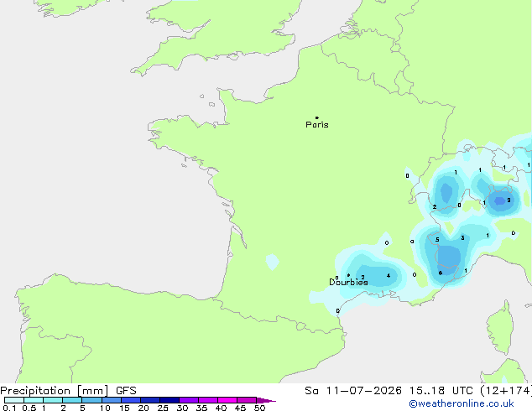Select the lightest 0.1–0.5 mm legend swatch
Screen dimensions: 532x411
[14, 400]
